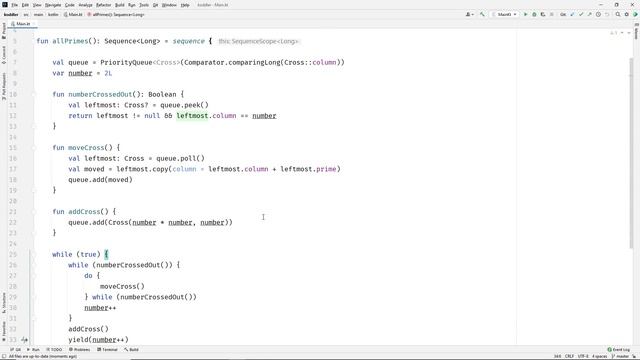Click Git Update Project arrow icon
The image size is (640, 360).
pyautogui.click(x=572, y=15)
